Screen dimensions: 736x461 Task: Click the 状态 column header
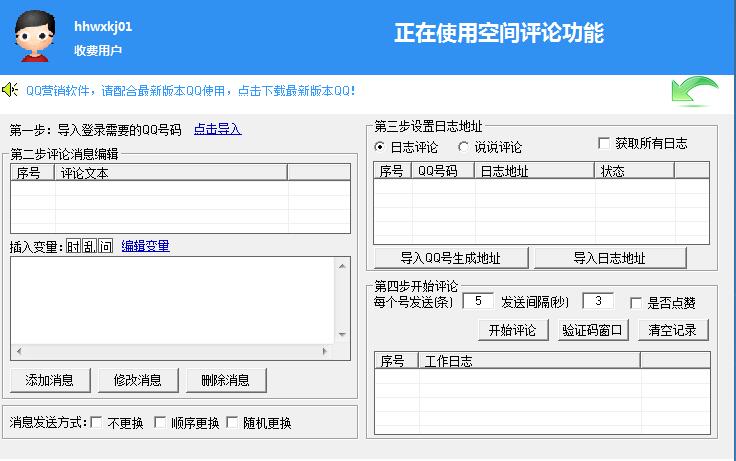[x=635, y=171]
